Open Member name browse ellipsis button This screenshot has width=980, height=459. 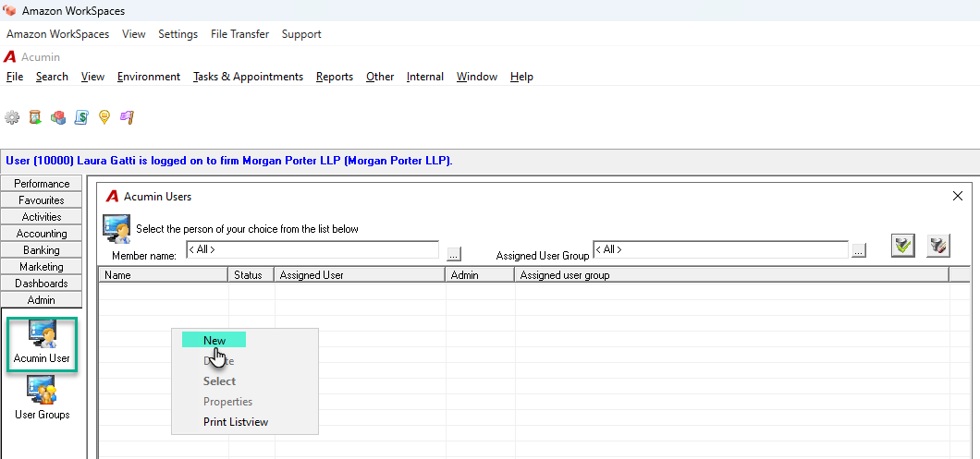click(454, 253)
